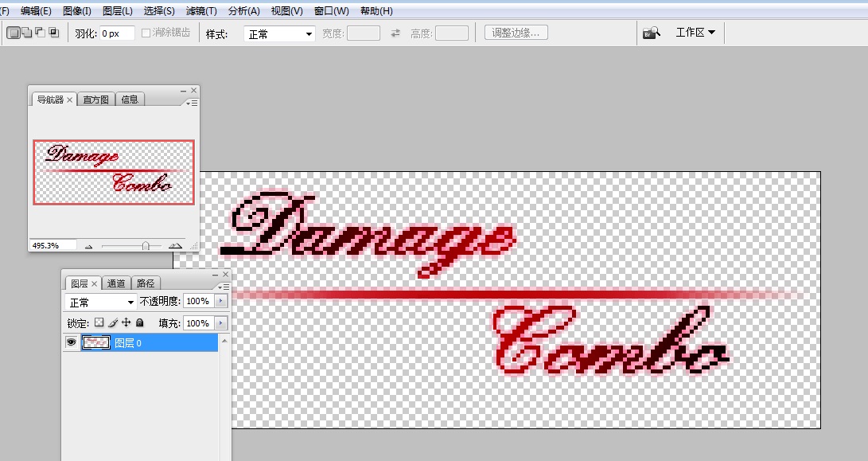Click the Navigator zoom slider handle

[x=146, y=246]
